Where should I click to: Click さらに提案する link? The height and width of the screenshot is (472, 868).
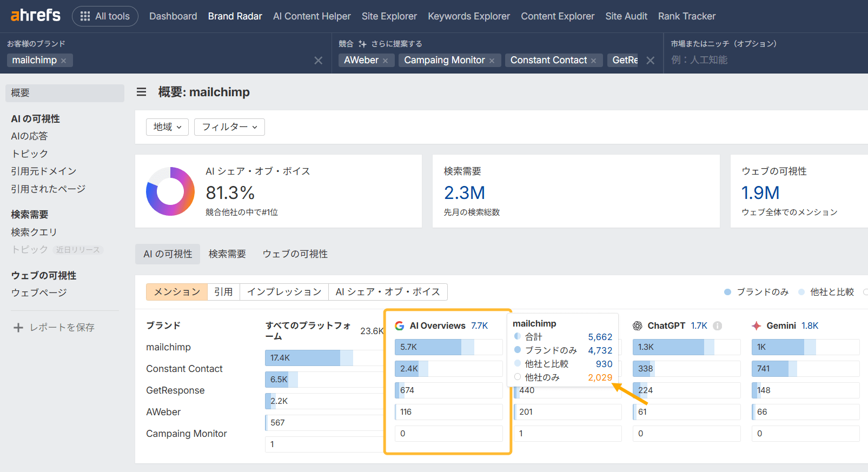[x=396, y=44]
